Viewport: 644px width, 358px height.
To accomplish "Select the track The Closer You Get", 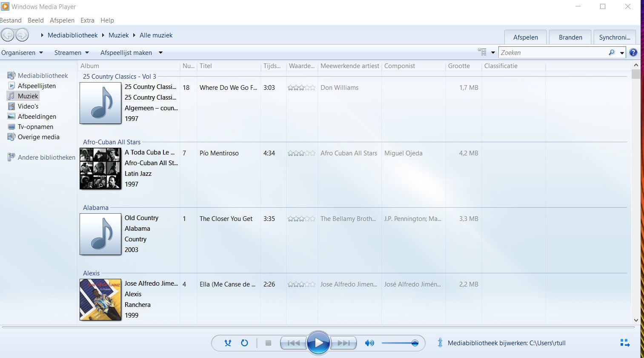I will (x=226, y=219).
